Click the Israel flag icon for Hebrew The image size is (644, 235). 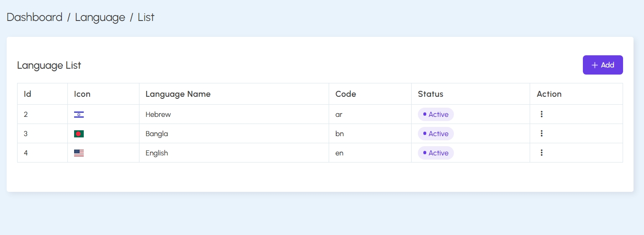79,114
